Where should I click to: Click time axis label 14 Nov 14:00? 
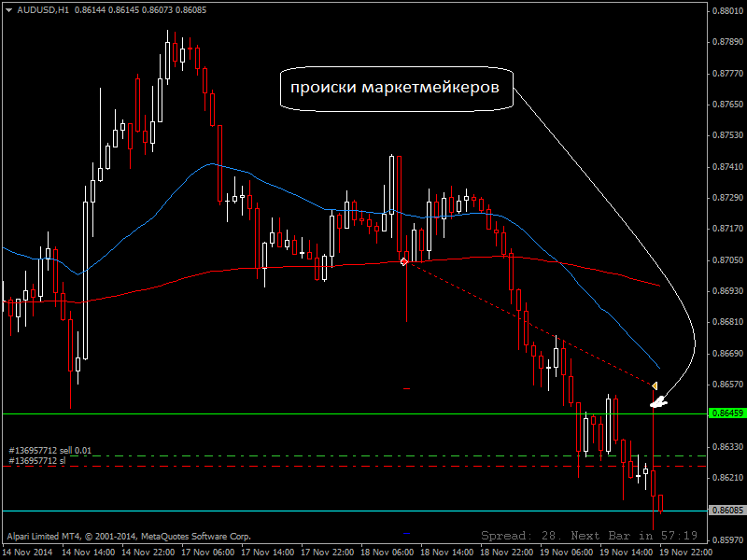[x=88, y=553]
